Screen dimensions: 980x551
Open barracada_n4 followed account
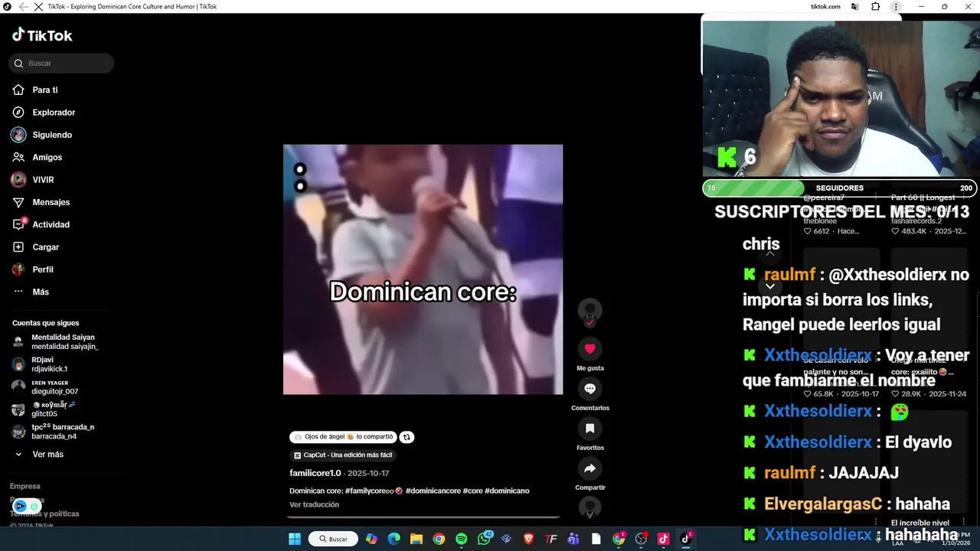54,432
